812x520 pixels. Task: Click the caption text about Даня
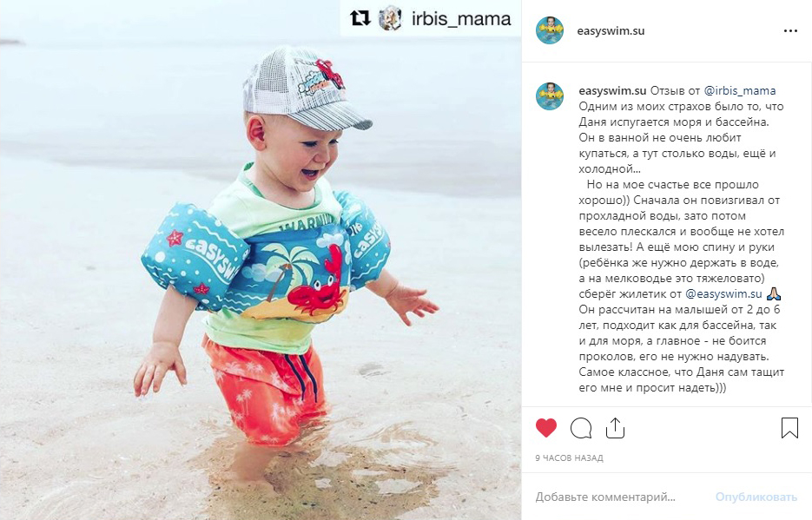[682, 239]
